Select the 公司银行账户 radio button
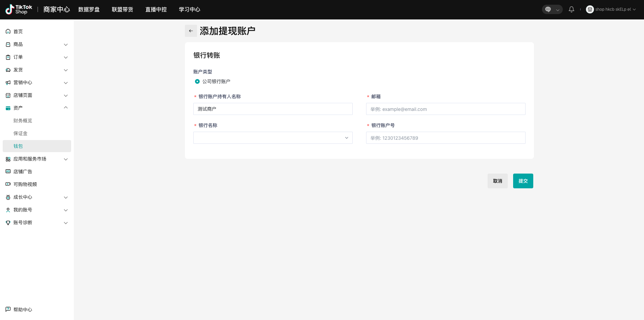The height and width of the screenshot is (320, 644). pyautogui.click(x=197, y=81)
